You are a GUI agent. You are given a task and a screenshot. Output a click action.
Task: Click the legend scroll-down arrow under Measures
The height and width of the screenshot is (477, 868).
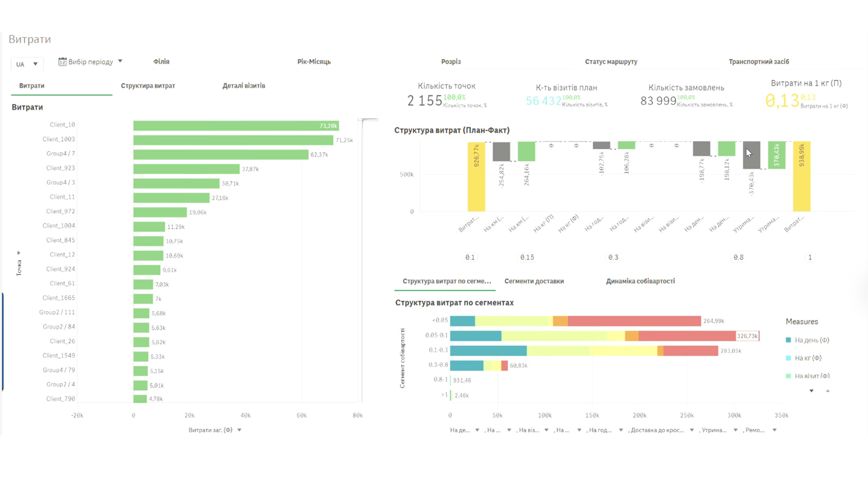[812, 391]
